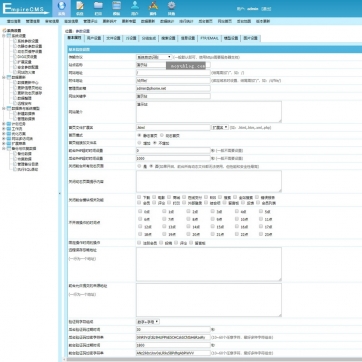Screen dimensions: 362x362
Task: Click the 网站名称 input field
Action: coord(173,65)
